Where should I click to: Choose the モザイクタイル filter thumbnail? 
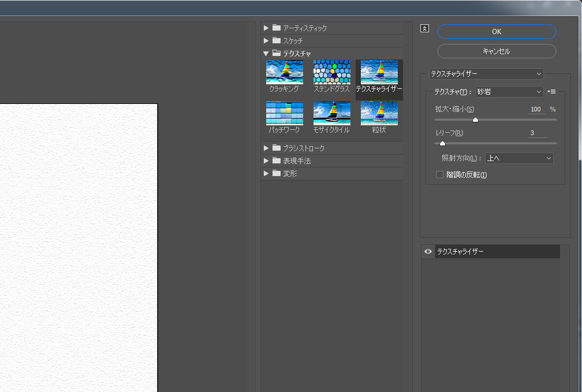[331, 113]
